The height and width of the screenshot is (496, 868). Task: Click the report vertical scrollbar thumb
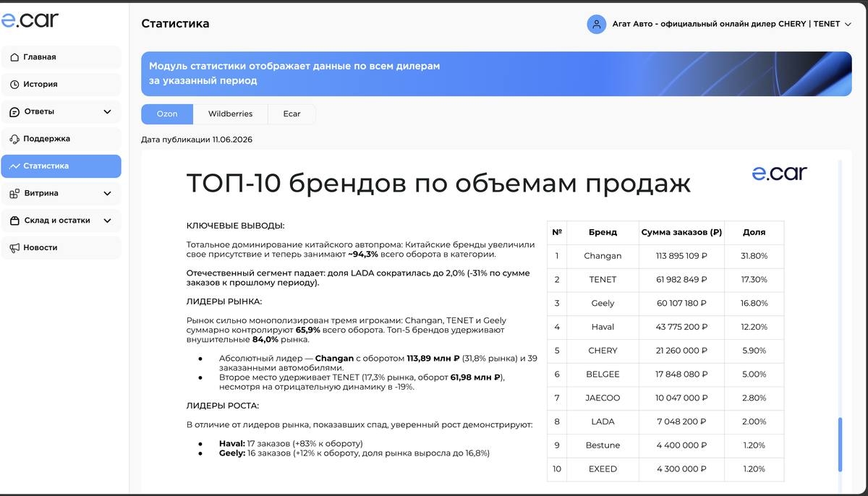coord(840,443)
